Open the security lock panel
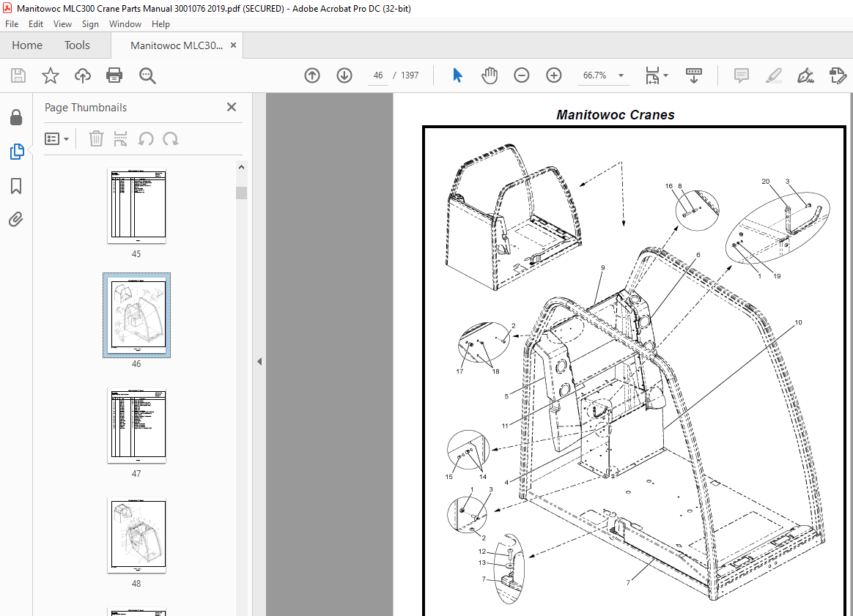Image resolution: width=853 pixels, height=616 pixels. [16, 117]
